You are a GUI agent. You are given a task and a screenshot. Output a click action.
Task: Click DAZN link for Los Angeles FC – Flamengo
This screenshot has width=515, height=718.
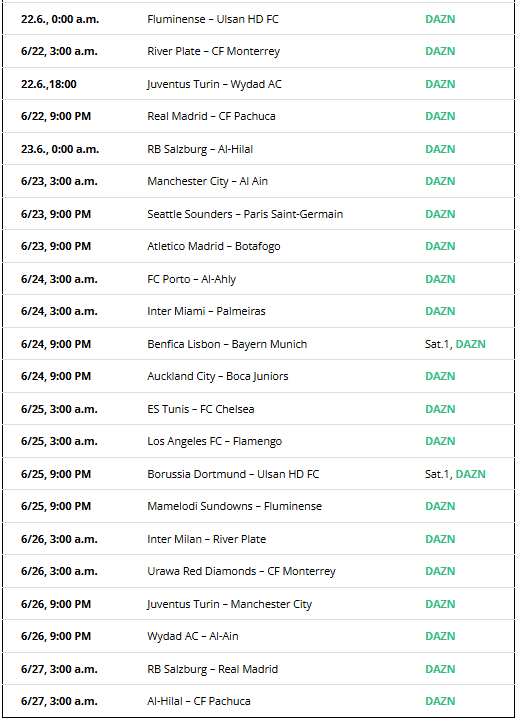coord(440,441)
